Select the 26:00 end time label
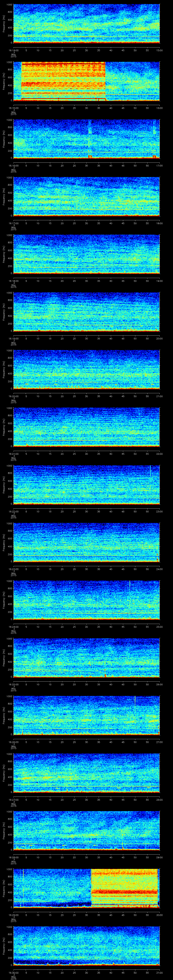 pyautogui.click(x=160, y=684)
